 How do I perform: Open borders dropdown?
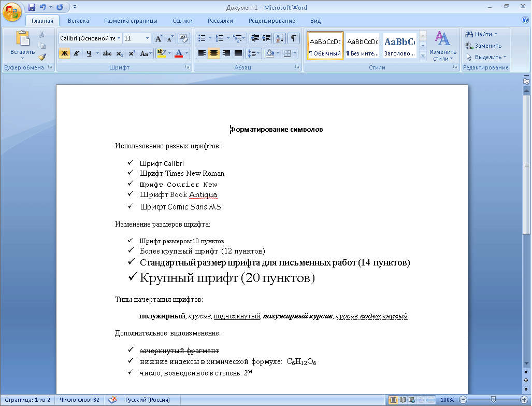[294, 53]
